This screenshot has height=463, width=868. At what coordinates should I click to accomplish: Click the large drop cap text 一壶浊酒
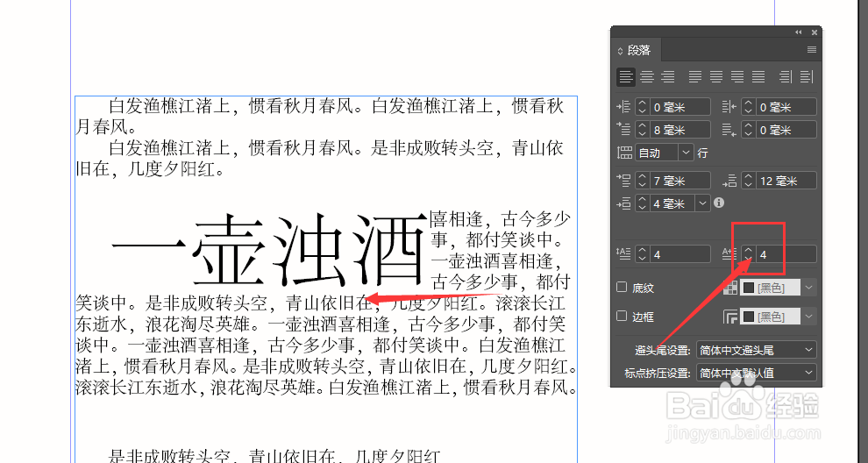(x=269, y=250)
